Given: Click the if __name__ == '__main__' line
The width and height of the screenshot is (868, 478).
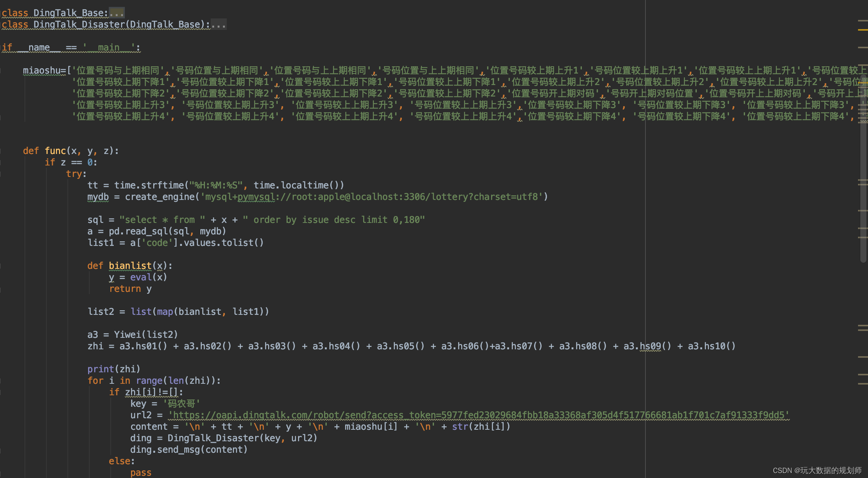Looking at the screenshot, I should [71, 47].
